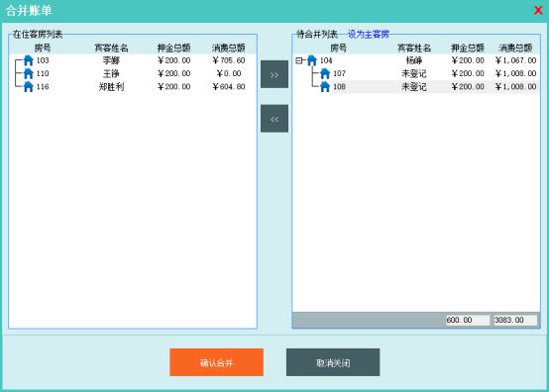549x392 pixels.
Task: Close the 合并账单 dialog with red X
Action: coord(538,10)
